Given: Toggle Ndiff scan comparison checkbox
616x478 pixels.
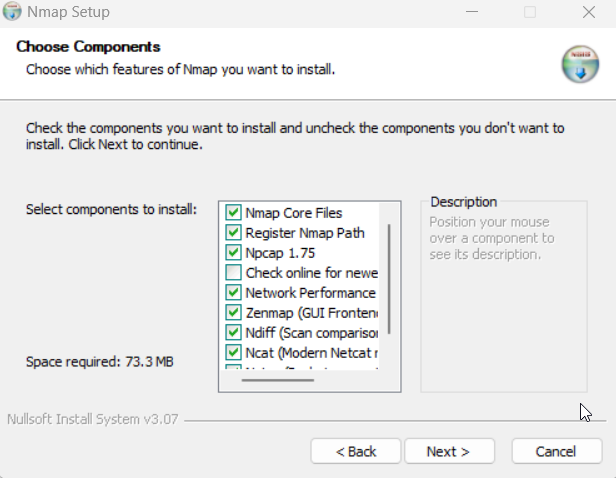Looking at the screenshot, I should pos(233,333).
